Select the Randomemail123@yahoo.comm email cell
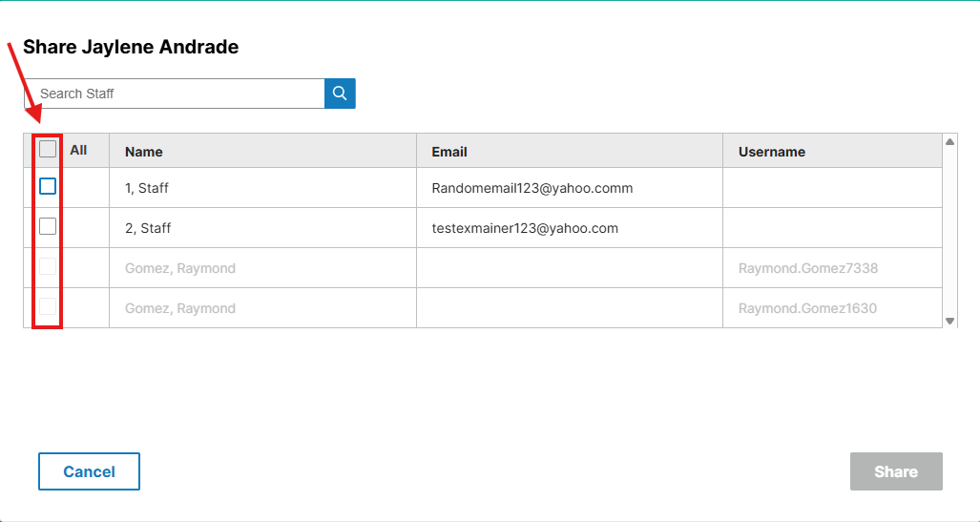This screenshot has width=980, height=522. [x=532, y=188]
